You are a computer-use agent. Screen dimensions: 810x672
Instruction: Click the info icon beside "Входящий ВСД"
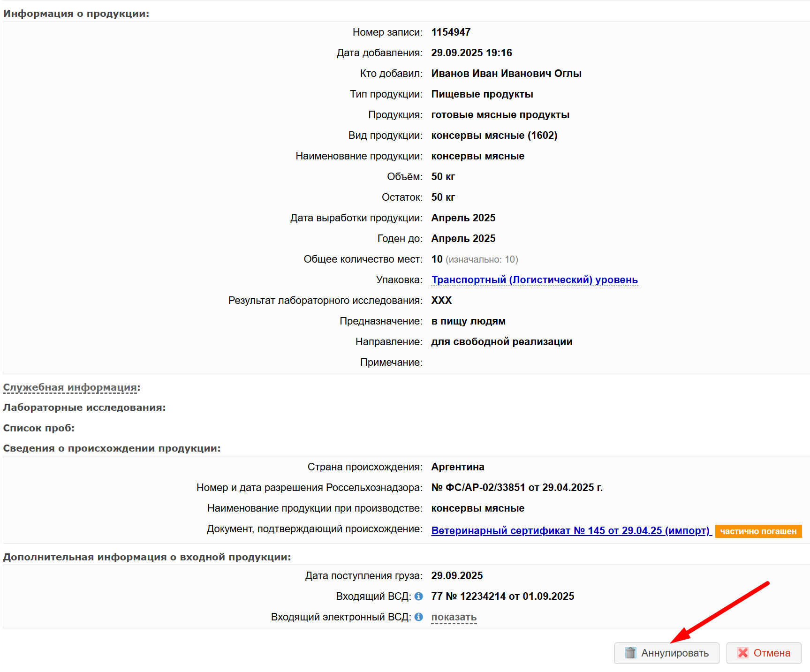point(419,596)
